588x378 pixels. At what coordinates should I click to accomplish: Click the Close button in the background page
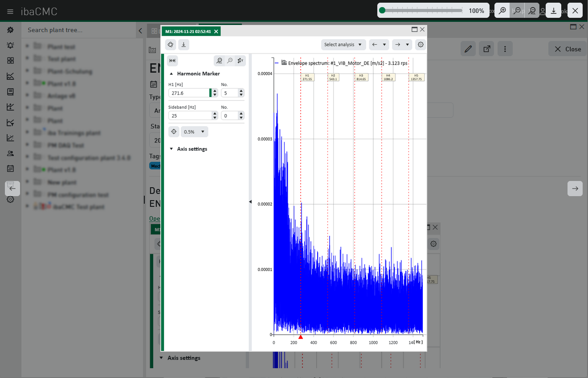[x=568, y=49]
